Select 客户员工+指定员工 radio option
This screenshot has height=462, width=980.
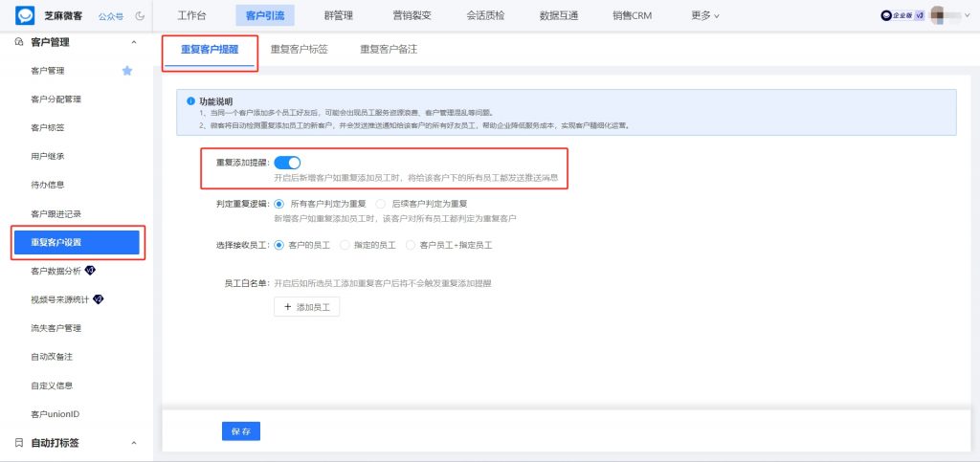(x=412, y=246)
